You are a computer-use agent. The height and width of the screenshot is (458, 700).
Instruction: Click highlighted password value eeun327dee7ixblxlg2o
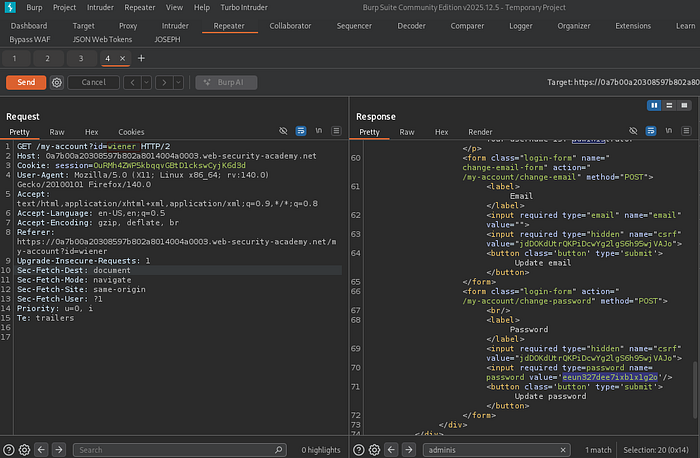(609, 377)
